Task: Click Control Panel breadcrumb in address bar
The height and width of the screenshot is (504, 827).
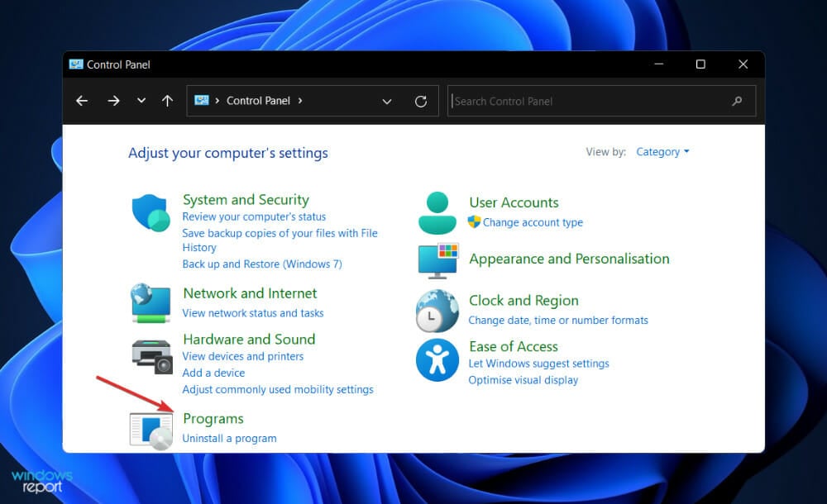Action: (x=258, y=101)
